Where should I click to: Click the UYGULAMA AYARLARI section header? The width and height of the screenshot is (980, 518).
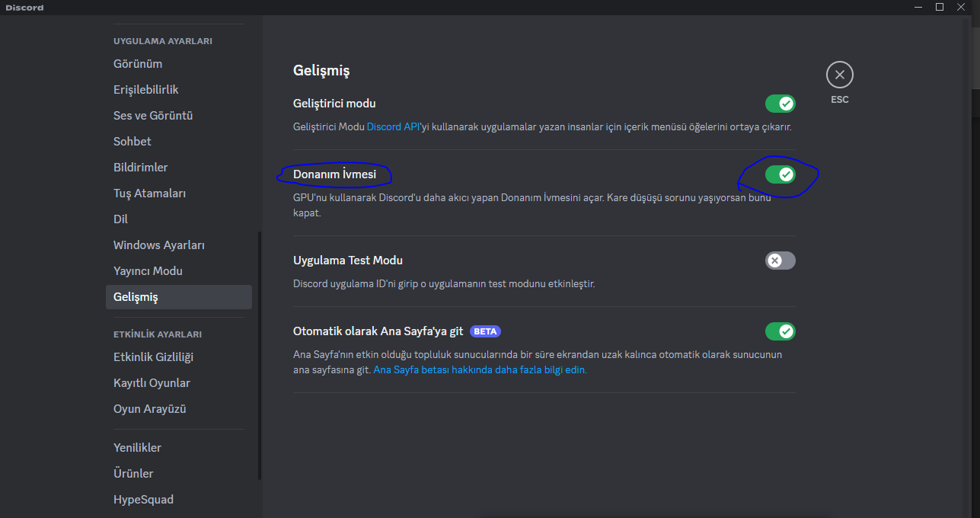click(x=163, y=41)
